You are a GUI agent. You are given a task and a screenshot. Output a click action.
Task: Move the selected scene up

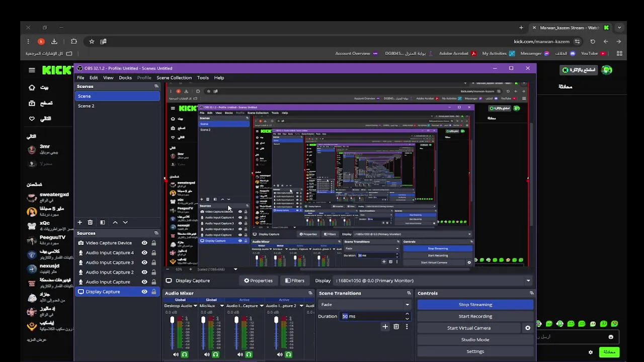(x=115, y=222)
